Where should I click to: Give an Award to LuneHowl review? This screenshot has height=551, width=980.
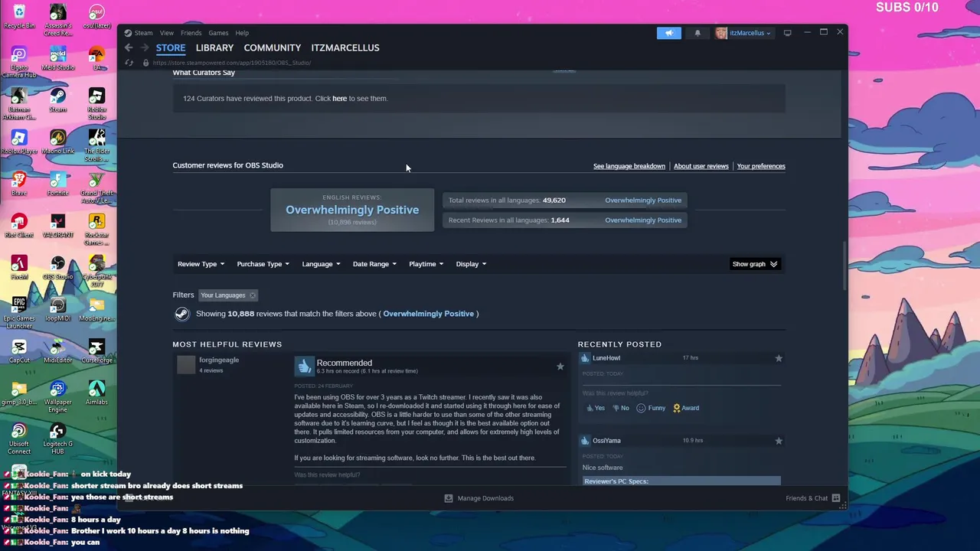(686, 408)
